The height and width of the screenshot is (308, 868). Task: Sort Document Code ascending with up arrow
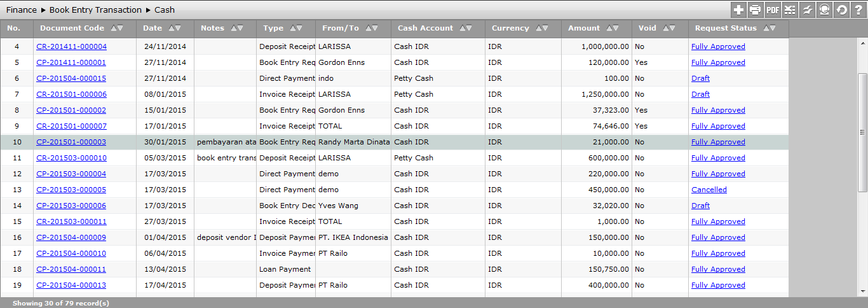[113, 28]
